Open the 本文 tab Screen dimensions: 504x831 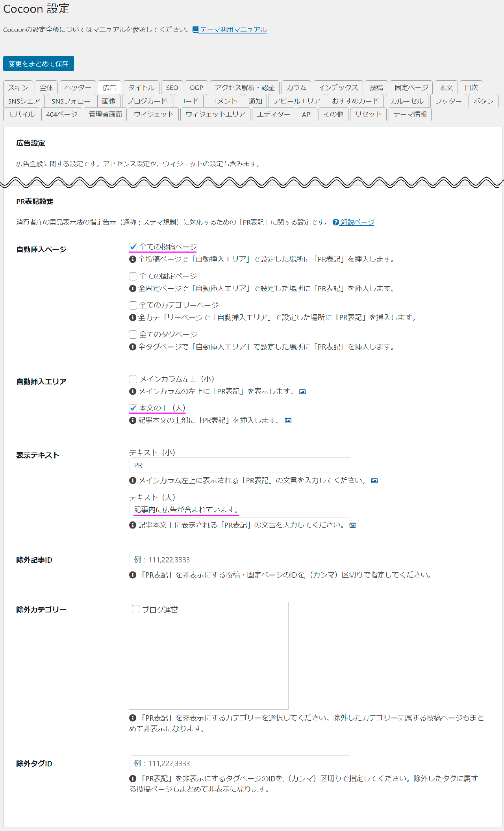tap(447, 87)
